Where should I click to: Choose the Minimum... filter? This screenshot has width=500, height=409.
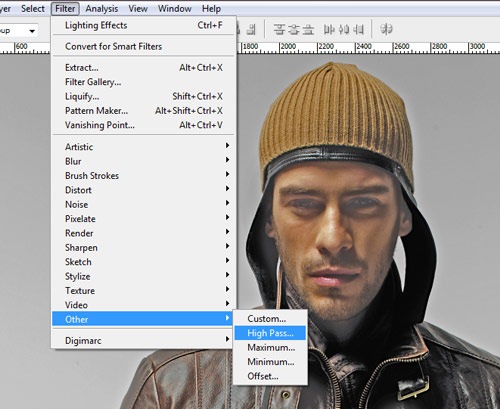tap(270, 362)
